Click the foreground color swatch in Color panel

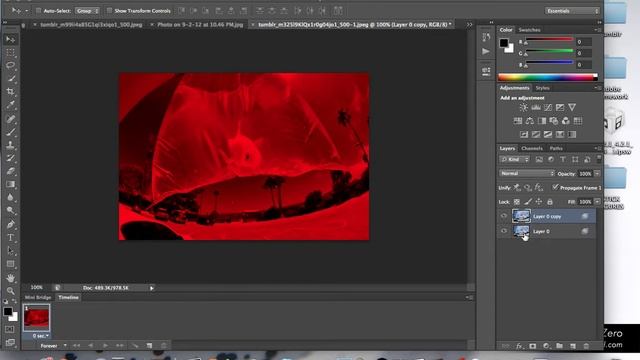click(x=504, y=42)
